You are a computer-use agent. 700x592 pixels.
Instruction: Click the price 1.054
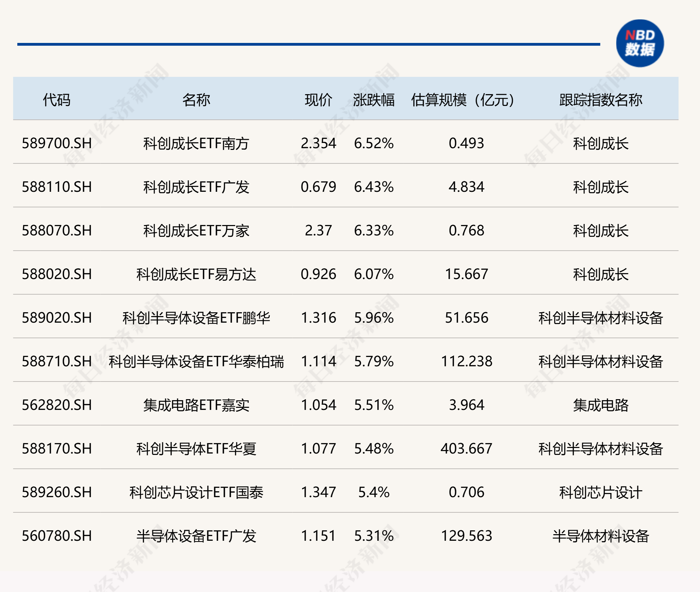coord(318,405)
